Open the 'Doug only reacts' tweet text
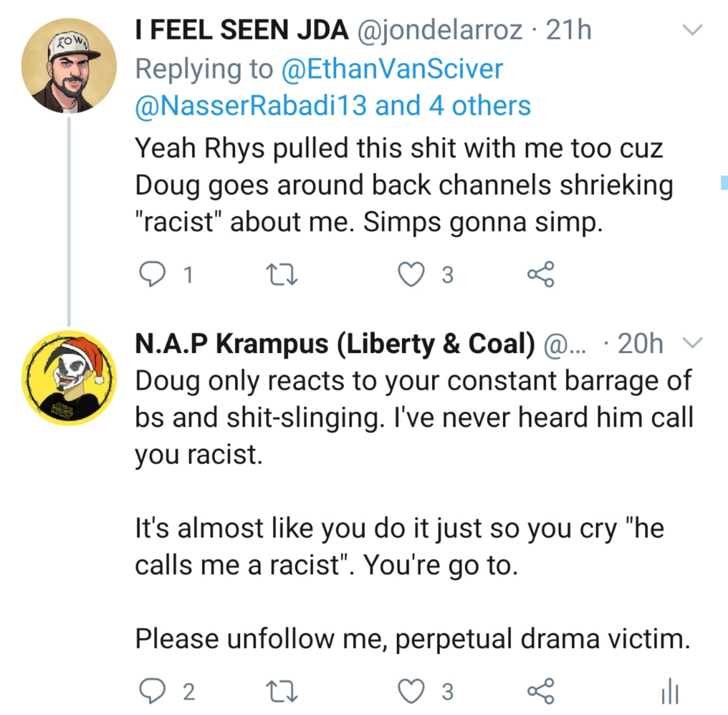The width and height of the screenshot is (728, 715). 414,509
